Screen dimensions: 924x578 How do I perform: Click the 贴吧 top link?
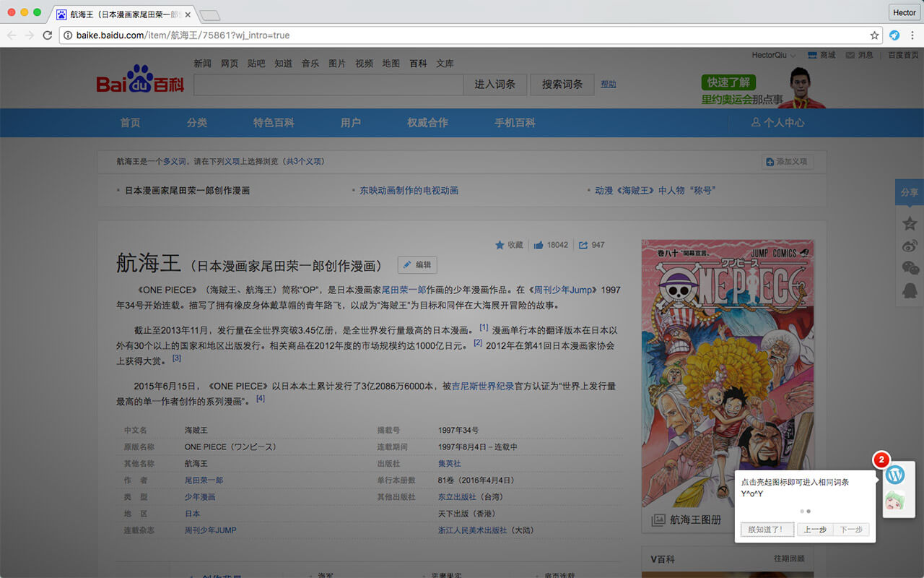256,64
